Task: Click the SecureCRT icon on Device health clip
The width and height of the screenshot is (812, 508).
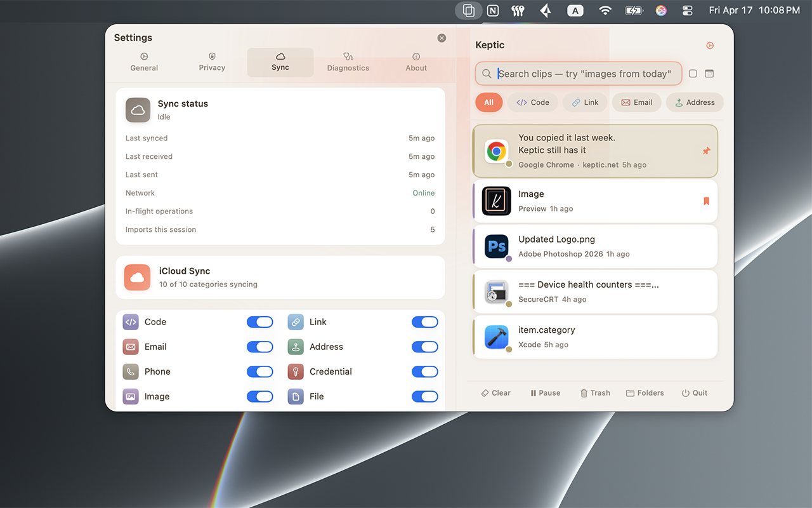Action: [496, 292]
